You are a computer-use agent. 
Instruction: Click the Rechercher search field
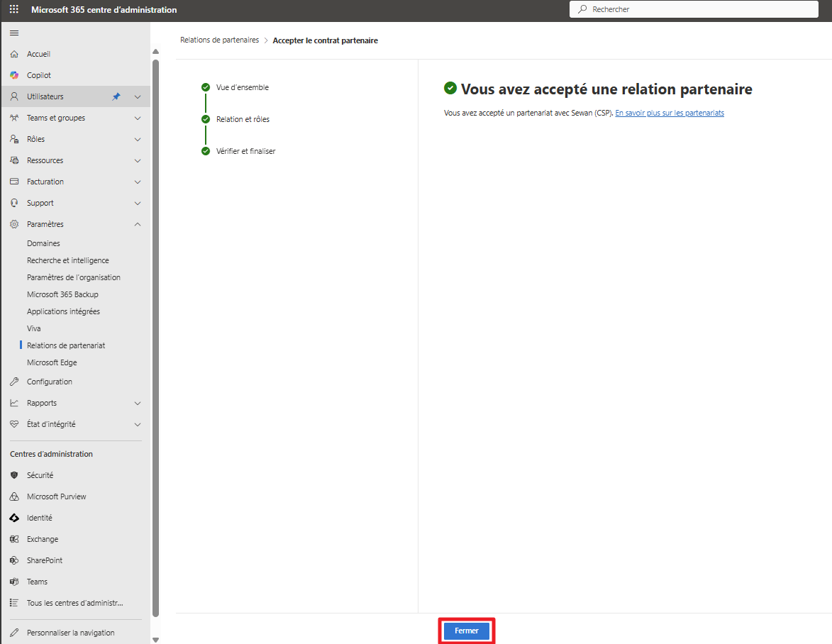pyautogui.click(x=694, y=9)
